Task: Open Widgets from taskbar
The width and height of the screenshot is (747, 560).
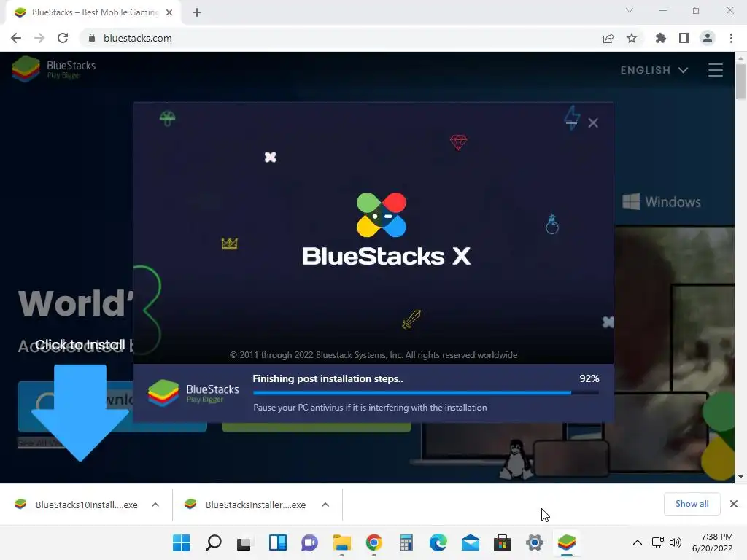Action: [277, 542]
